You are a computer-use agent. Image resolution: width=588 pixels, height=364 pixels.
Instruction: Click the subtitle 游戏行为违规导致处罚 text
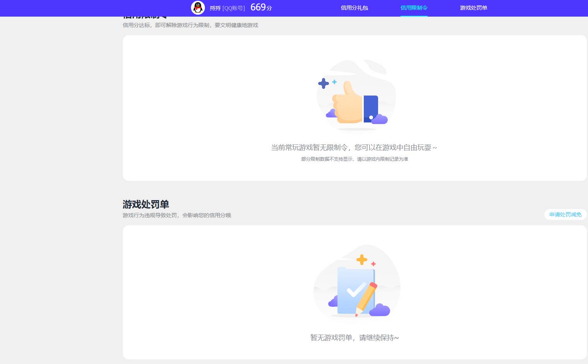coord(177,215)
